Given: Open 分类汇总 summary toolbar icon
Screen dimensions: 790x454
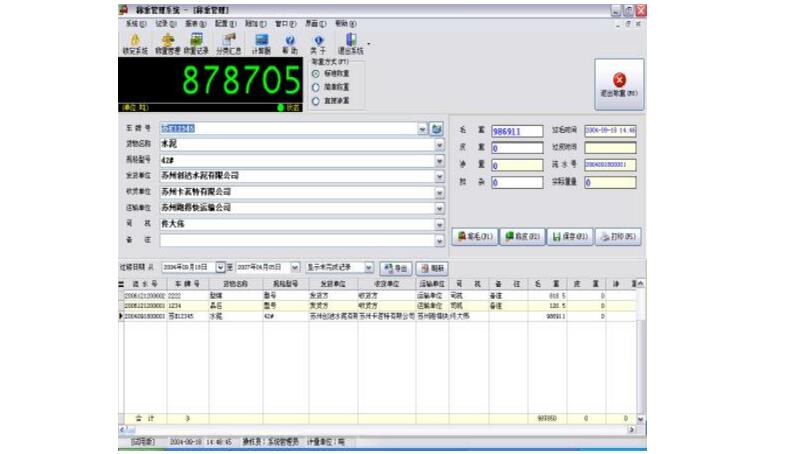Looking at the screenshot, I should pyautogui.click(x=229, y=44).
